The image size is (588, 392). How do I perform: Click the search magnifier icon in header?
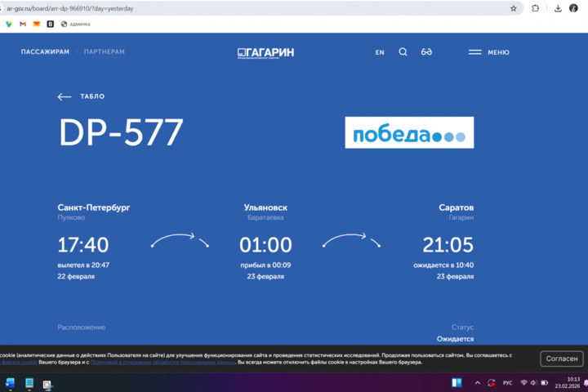403,52
